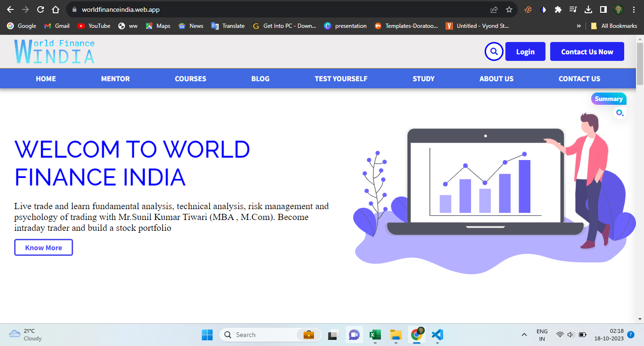Click the circular search icon in the header
This screenshot has width=644, height=346.
pyautogui.click(x=494, y=51)
